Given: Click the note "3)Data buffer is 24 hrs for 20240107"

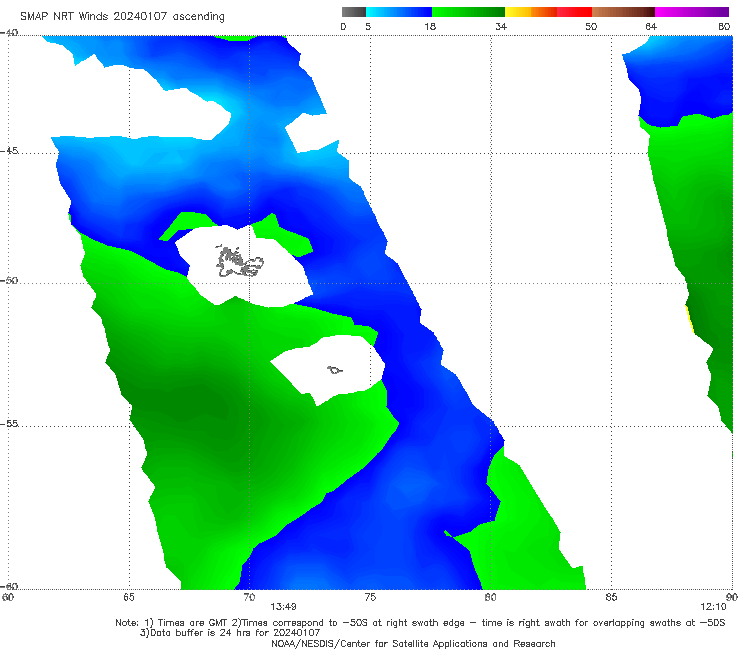Looking at the screenshot, I should [x=230, y=633].
